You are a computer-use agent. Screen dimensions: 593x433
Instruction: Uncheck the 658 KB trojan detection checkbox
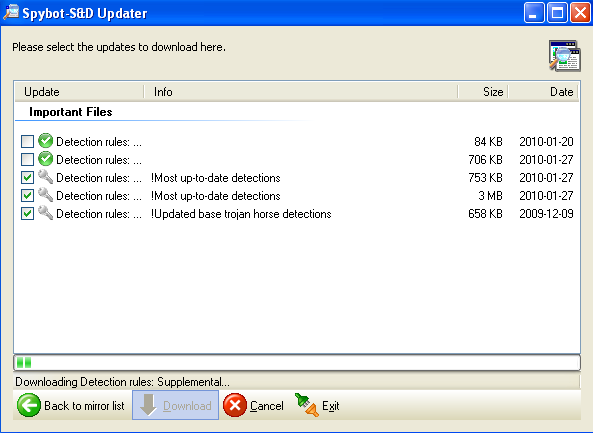(x=27, y=214)
